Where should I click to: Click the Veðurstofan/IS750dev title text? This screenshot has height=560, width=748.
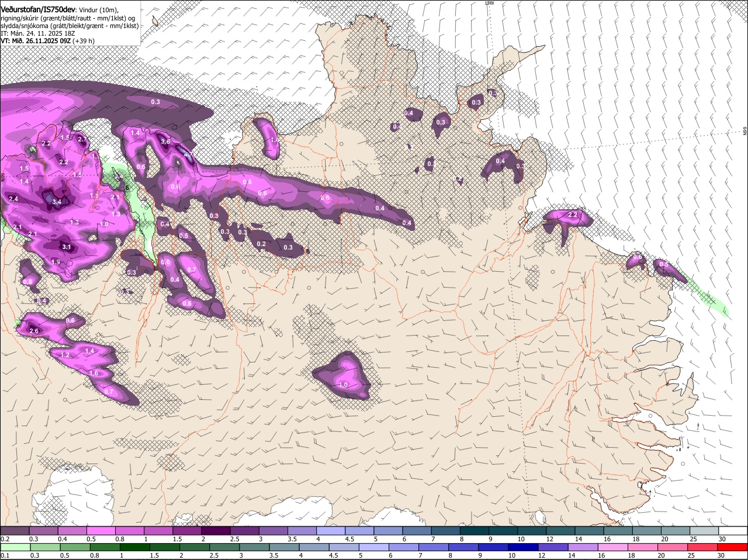coord(37,9)
